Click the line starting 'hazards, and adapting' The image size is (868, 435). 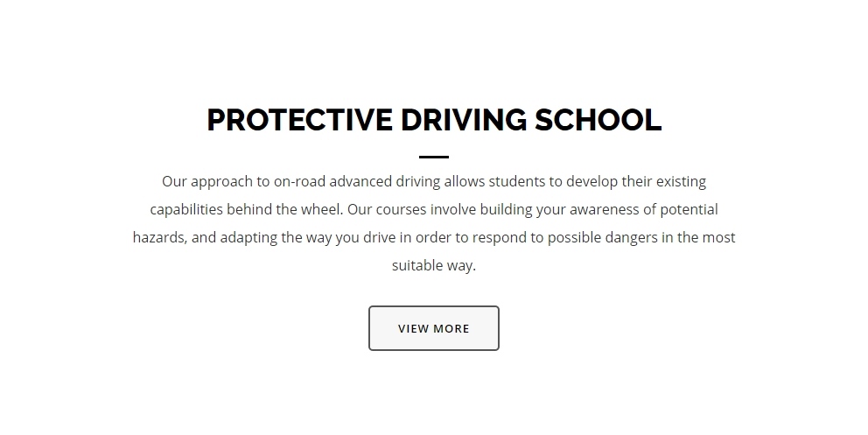pyautogui.click(x=434, y=237)
